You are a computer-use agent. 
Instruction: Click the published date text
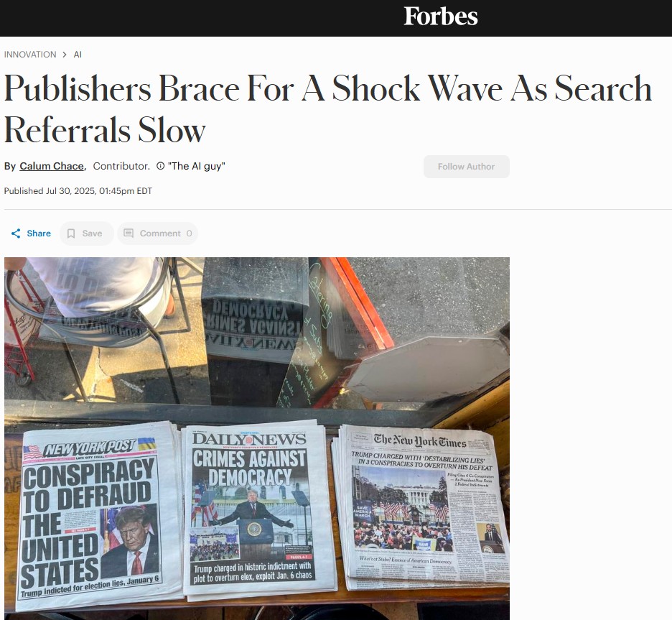(78, 191)
